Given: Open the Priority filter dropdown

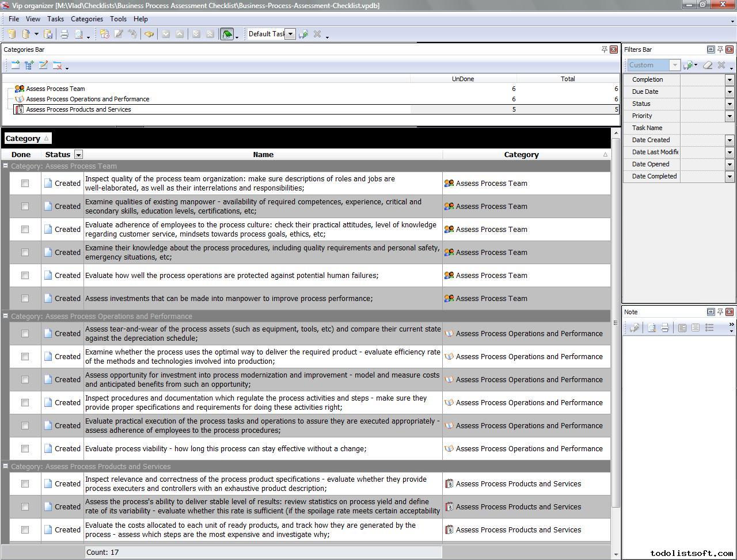Looking at the screenshot, I should pyautogui.click(x=730, y=116).
